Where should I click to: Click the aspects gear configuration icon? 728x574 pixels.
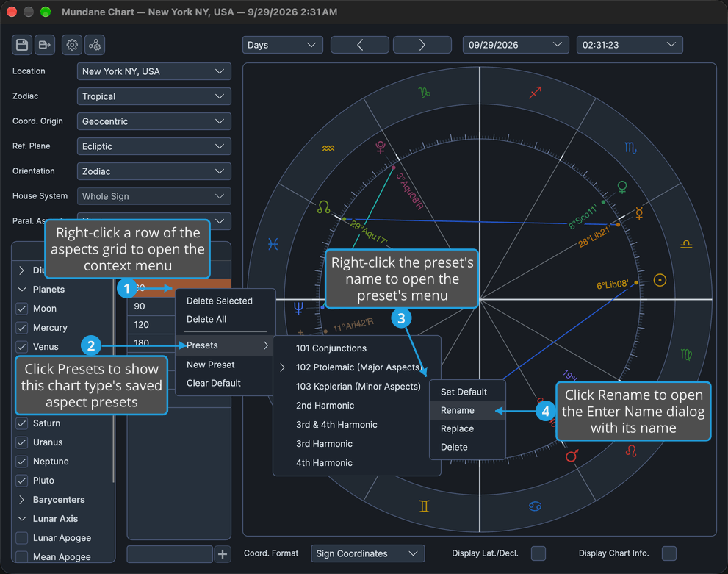coord(95,45)
